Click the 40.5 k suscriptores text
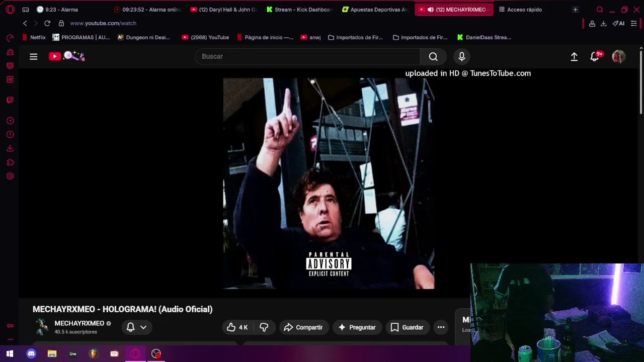The height and width of the screenshot is (362, 644). pyautogui.click(x=76, y=332)
